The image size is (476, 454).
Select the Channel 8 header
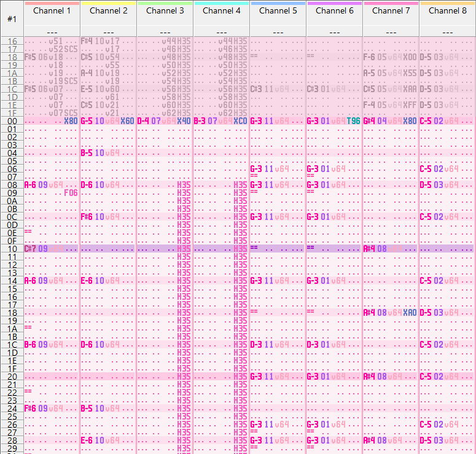pos(447,11)
